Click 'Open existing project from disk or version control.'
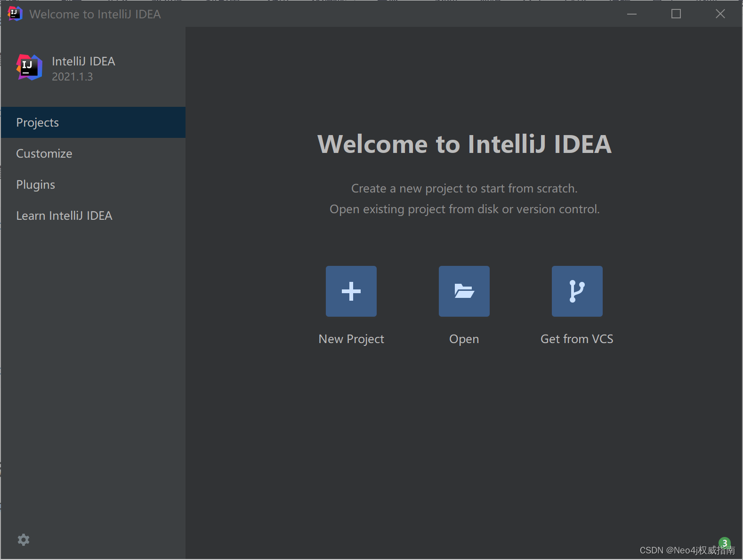The image size is (743, 560). pos(465,209)
